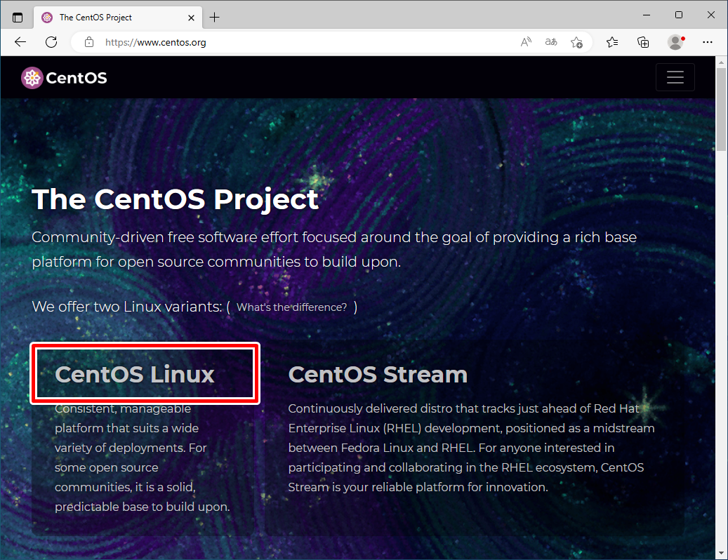The image size is (728, 560).
Task: Select The CentOS Project tab
Action: pos(118,18)
